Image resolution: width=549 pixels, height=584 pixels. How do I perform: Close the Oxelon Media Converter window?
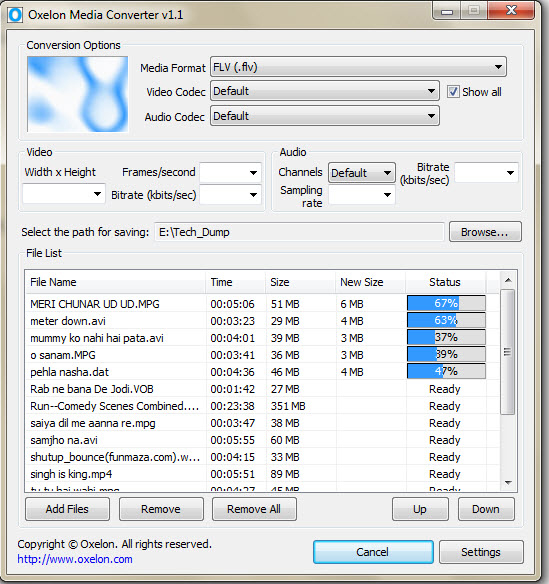click(x=511, y=10)
